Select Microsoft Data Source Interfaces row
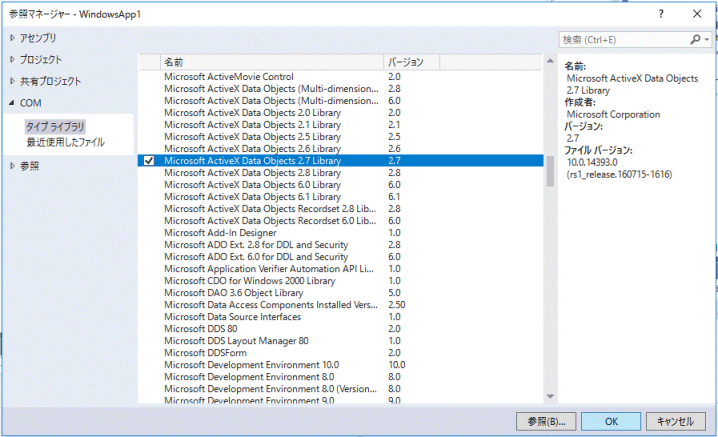Viewport: 718px width, 437px height. tap(340, 317)
